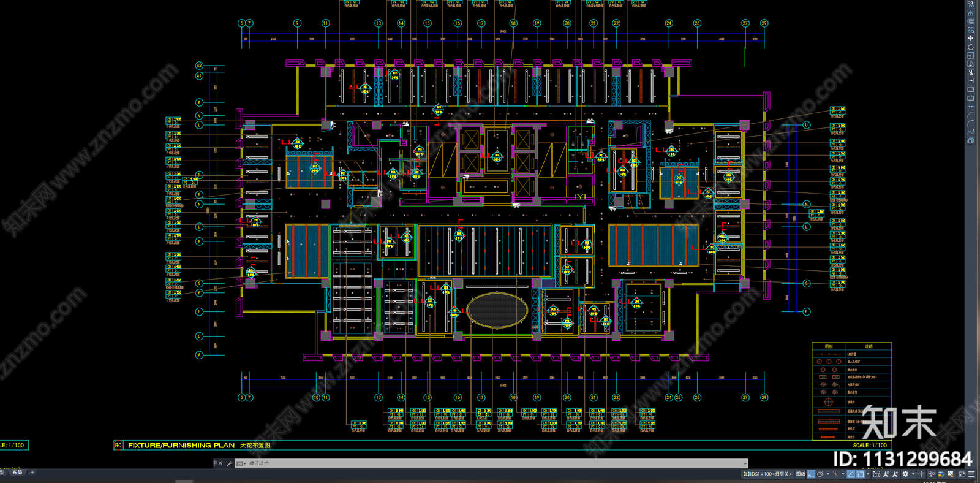Open the recent commands dropdown in command line
980x483 pixels.
pos(240,463)
